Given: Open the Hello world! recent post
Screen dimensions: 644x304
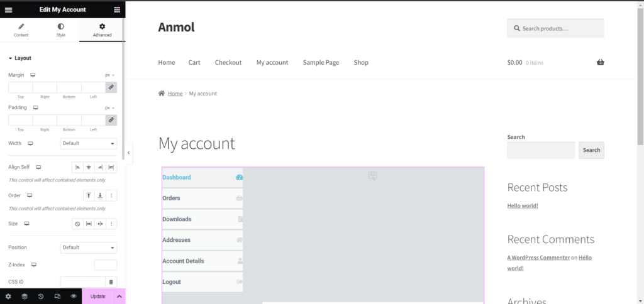Looking at the screenshot, I should 523,205.
